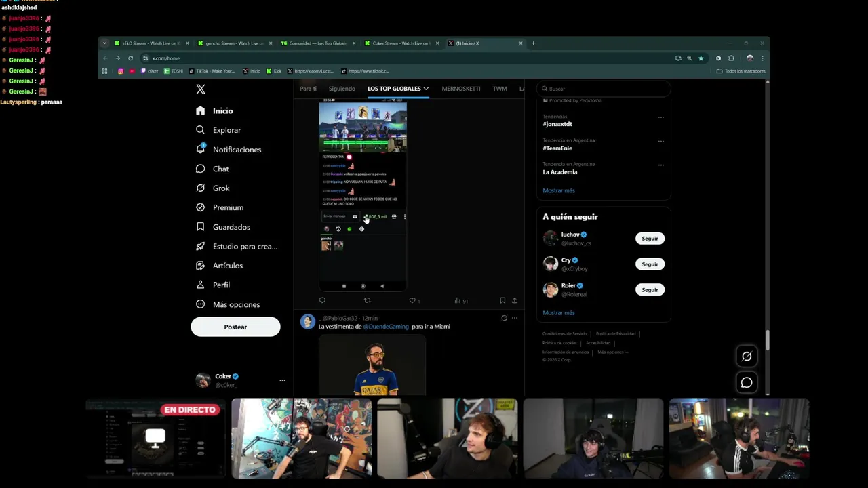The width and height of the screenshot is (868, 488).
Task: Switch to Comunidad Los Top Globales tab
Action: [318, 43]
